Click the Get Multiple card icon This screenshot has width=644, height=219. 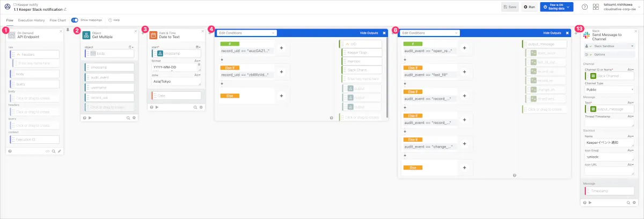click(x=86, y=35)
